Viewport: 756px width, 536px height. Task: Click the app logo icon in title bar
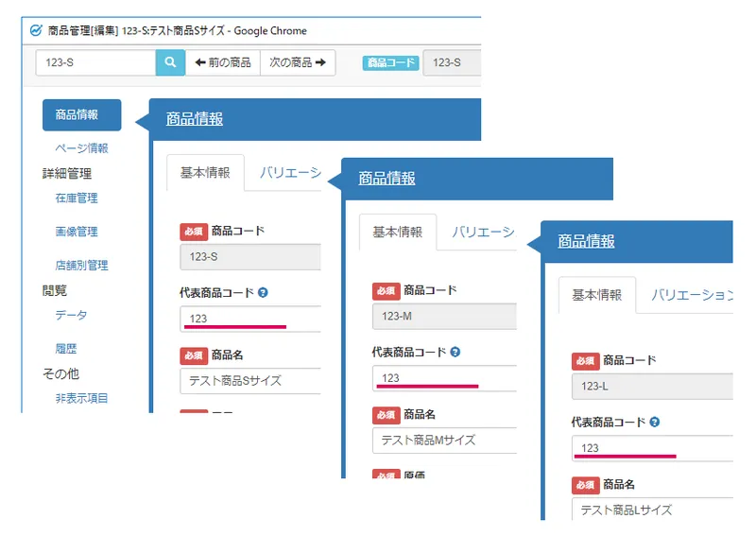pos(36,31)
